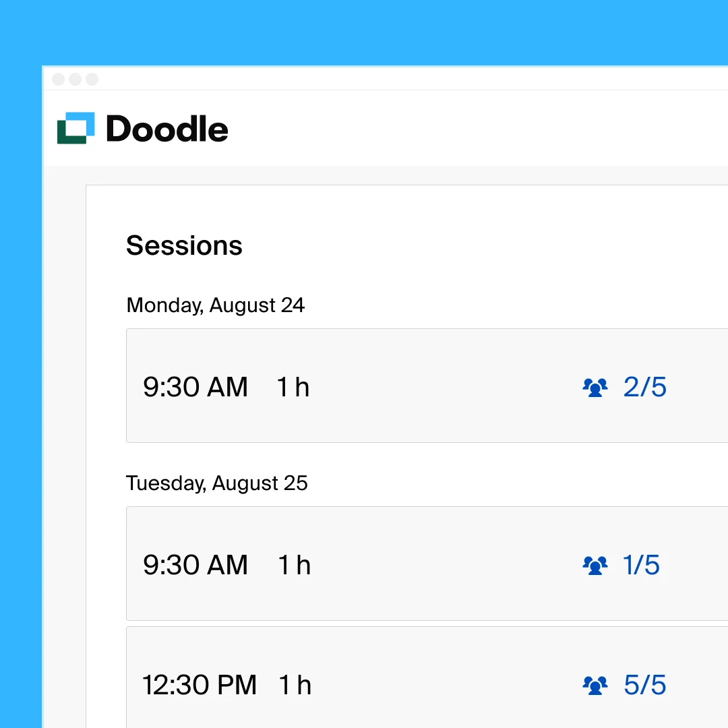This screenshot has width=728, height=728.
Task: Open the Doodle wordmark home link
Action: [167, 129]
